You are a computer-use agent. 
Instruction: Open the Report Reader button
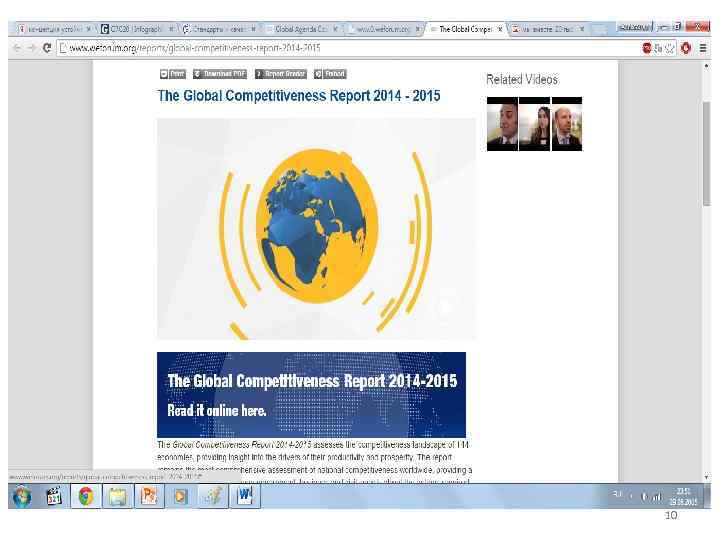click(281, 74)
